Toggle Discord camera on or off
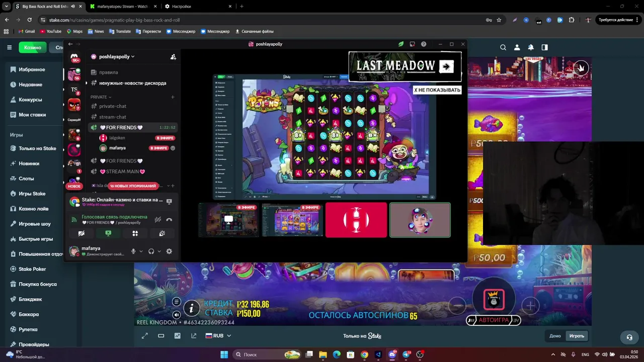This screenshot has width=644, height=362. [x=81, y=233]
